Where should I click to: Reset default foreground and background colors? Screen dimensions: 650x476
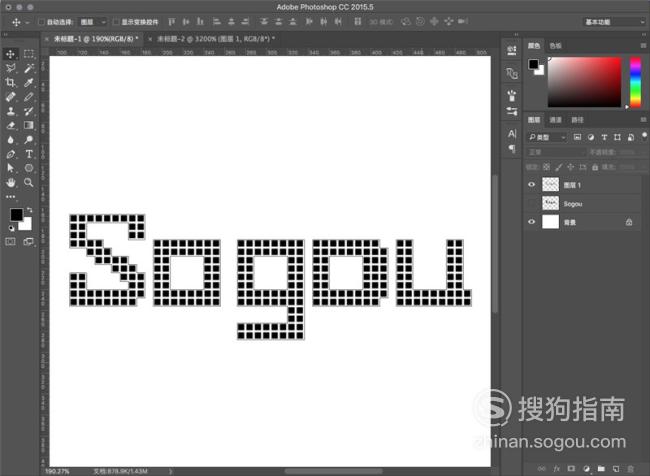pos(11,228)
